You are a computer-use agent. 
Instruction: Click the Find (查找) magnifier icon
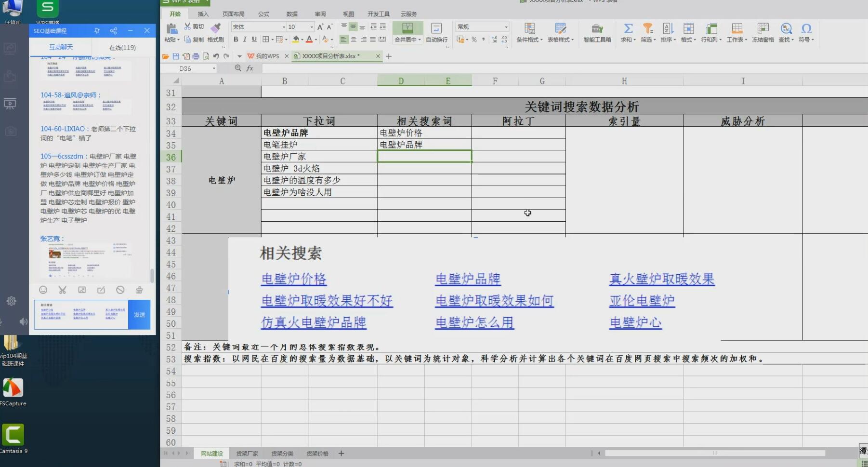786,28
